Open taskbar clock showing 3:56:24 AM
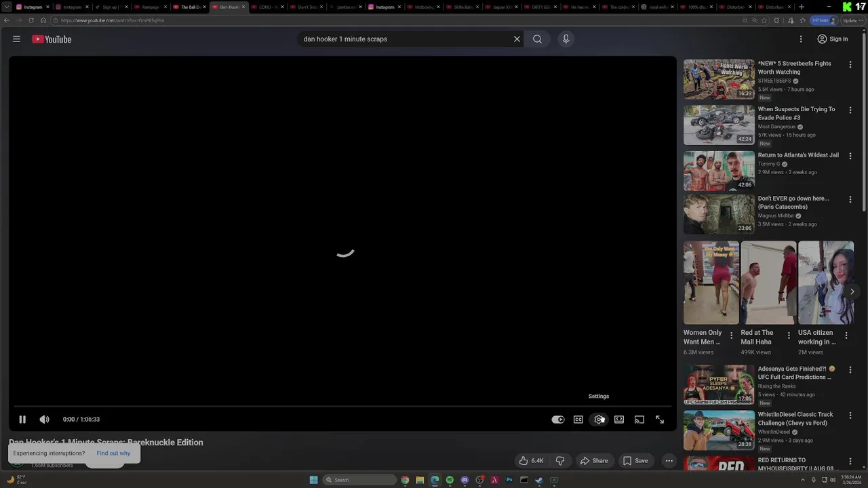The width and height of the screenshot is (868, 488). click(852, 480)
